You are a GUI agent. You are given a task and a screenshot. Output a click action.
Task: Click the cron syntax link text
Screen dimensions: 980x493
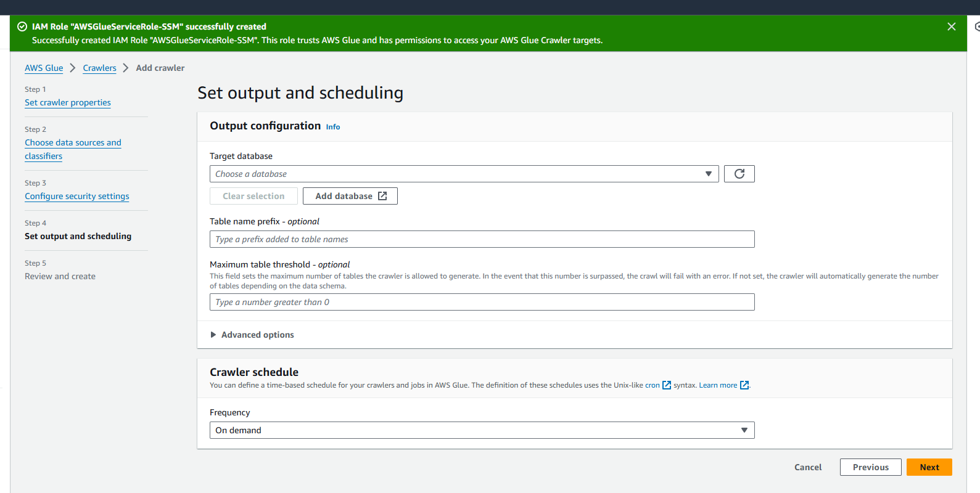(x=653, y=385)
